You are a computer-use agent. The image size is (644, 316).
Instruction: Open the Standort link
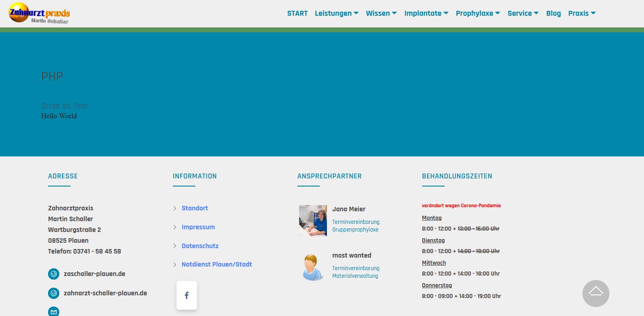(195, 208)
